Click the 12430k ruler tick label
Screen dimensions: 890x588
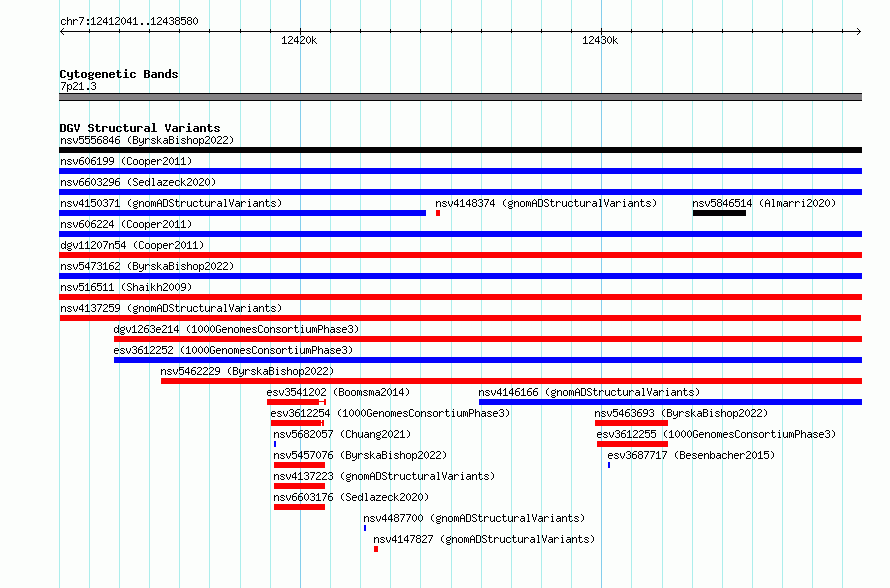[600, 40]
